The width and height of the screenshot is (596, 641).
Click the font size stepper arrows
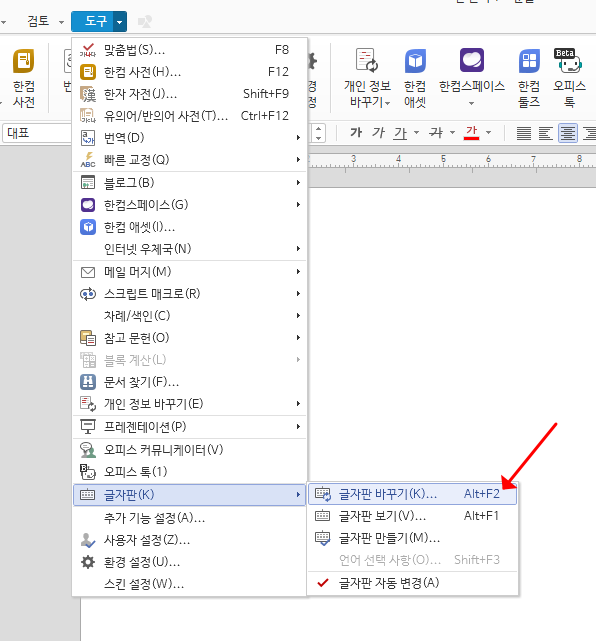click(x=318, y=133)
